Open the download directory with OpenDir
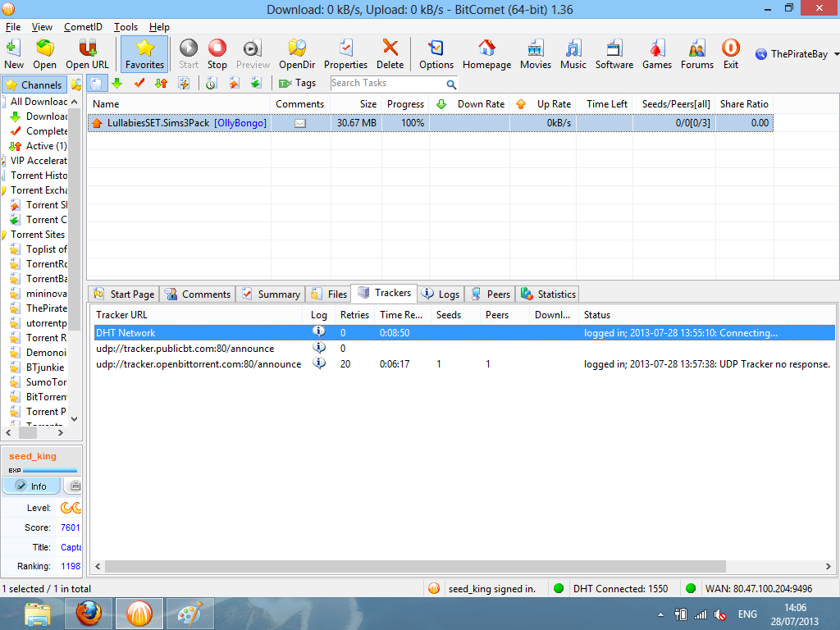The width and height of the screenshot is (840, 630). coord(297,54)
